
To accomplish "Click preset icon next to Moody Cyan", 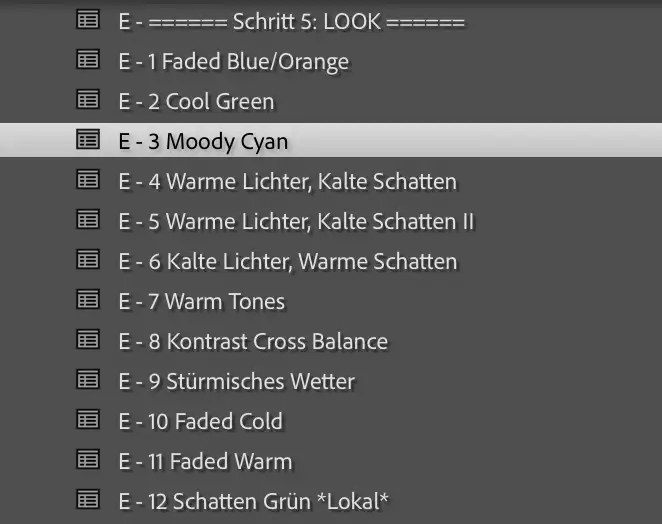I will pyautogui.click(x=88, y=139).
